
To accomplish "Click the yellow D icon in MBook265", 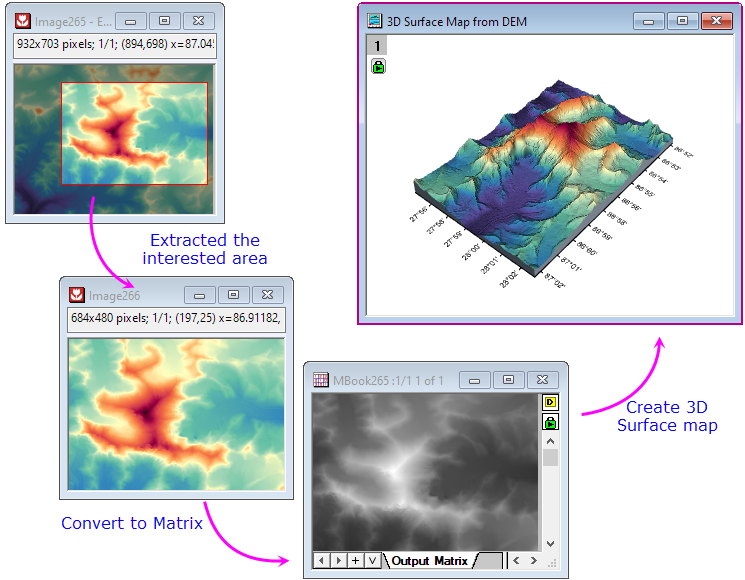I will click(550, 403).
